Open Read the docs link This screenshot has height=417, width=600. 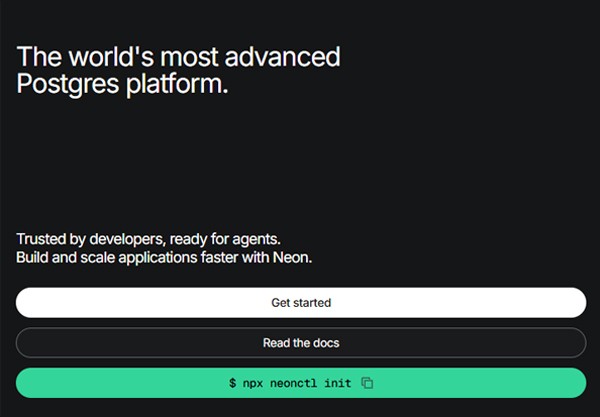[x=301, y=343]
